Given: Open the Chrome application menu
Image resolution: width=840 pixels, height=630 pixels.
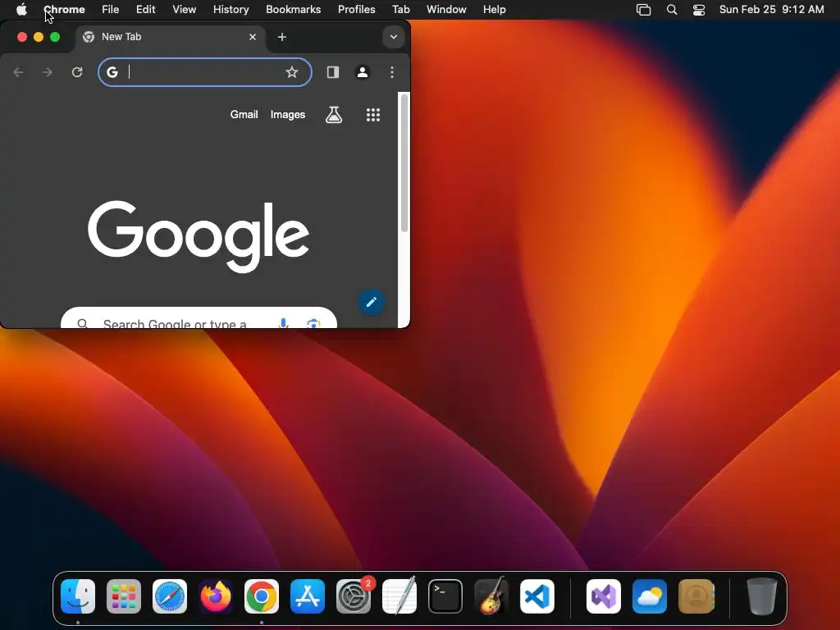Looking at the screenshot, I should coord(64,10).
